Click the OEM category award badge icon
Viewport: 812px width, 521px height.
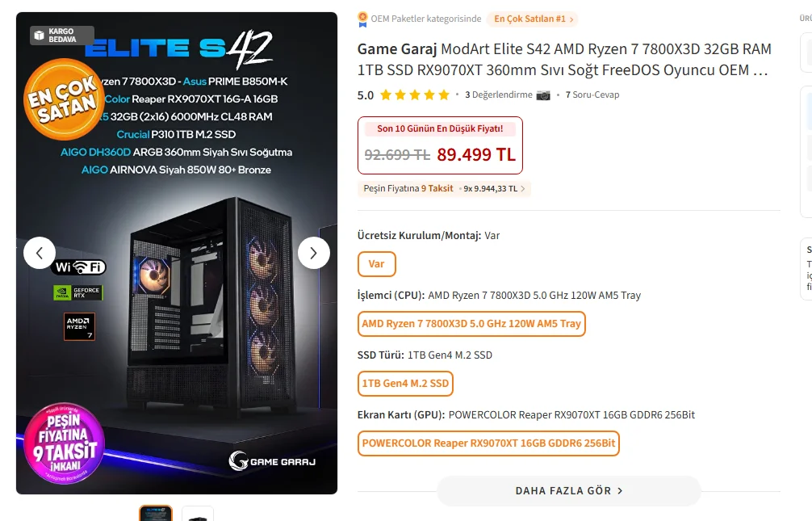tap(363, 19)
